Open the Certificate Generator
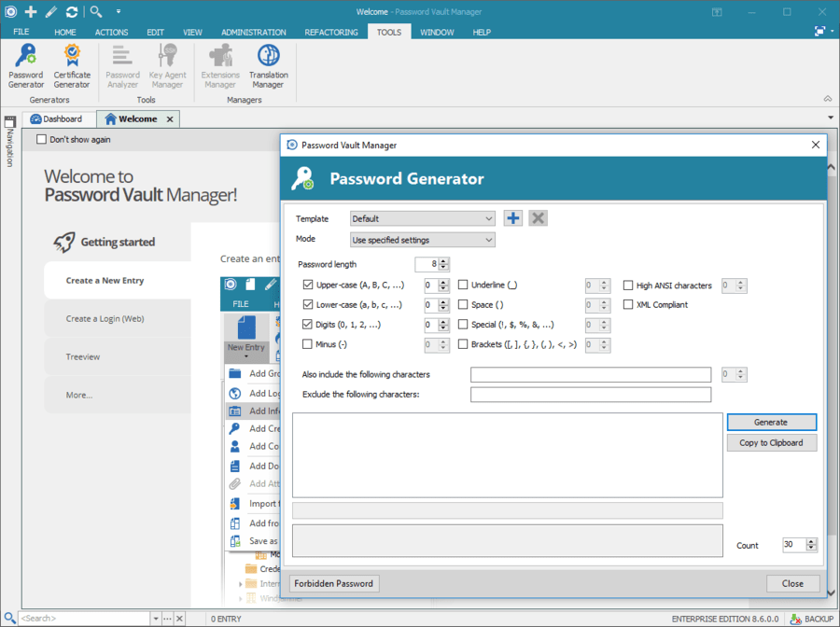The width and height of the screenshot is (840, 627). (71, 65)
